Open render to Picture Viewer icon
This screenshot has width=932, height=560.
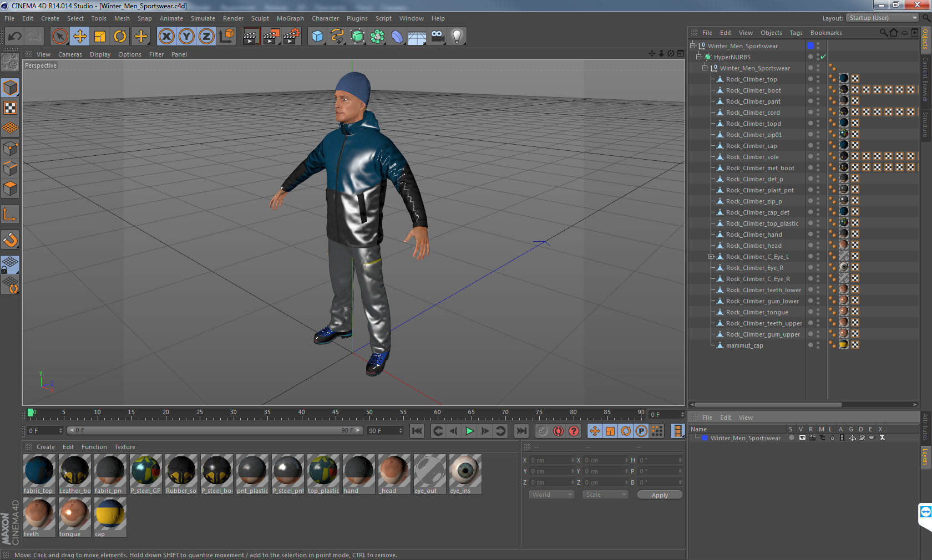point(271,37)
